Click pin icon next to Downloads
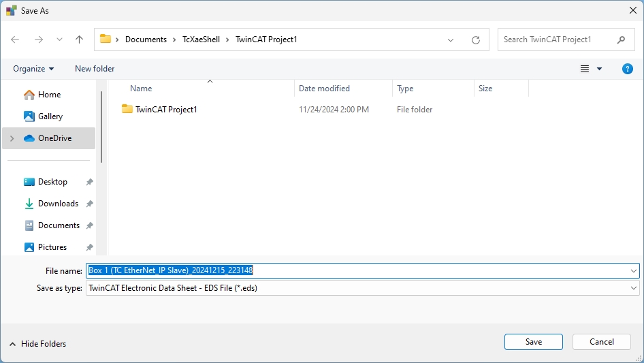This screenshot has width=644, height=363. (89, 204)
